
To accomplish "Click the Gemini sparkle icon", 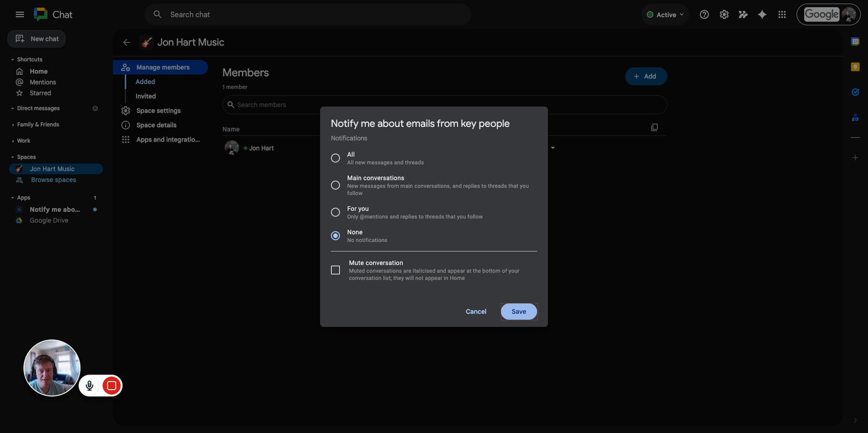I will [762, 15].
